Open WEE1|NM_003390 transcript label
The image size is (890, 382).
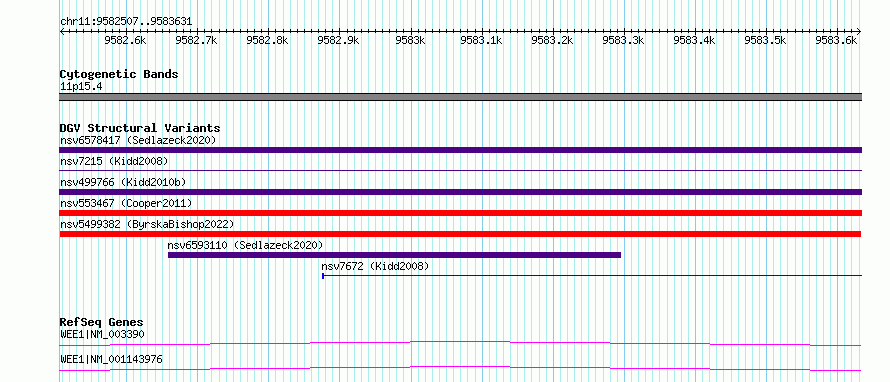tap(102, 334)
